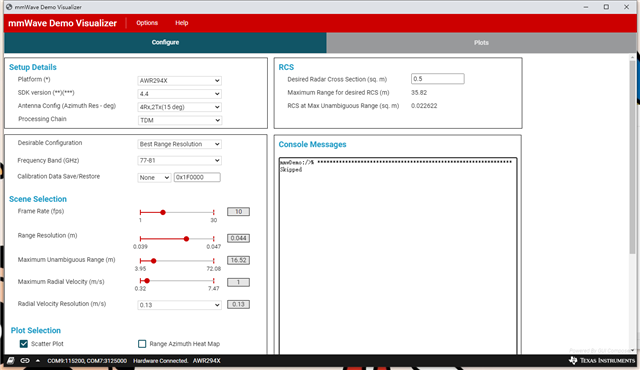
Task: Click the calibration address field 0x1F0000
Action: pos(197,177)
